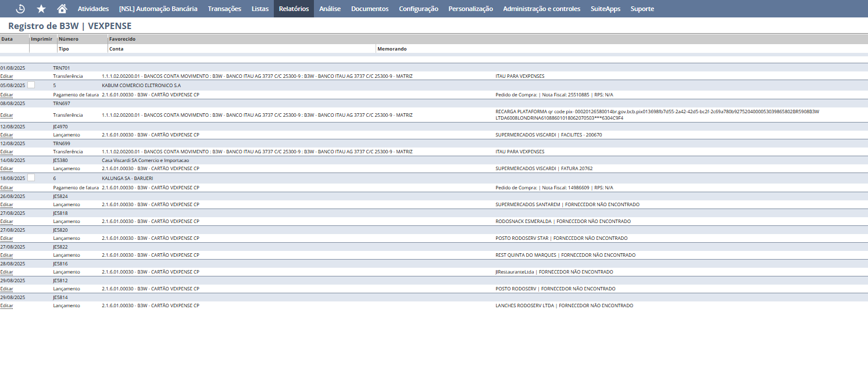
Task: Open journal entry JE5380
Action: (60, 160)
